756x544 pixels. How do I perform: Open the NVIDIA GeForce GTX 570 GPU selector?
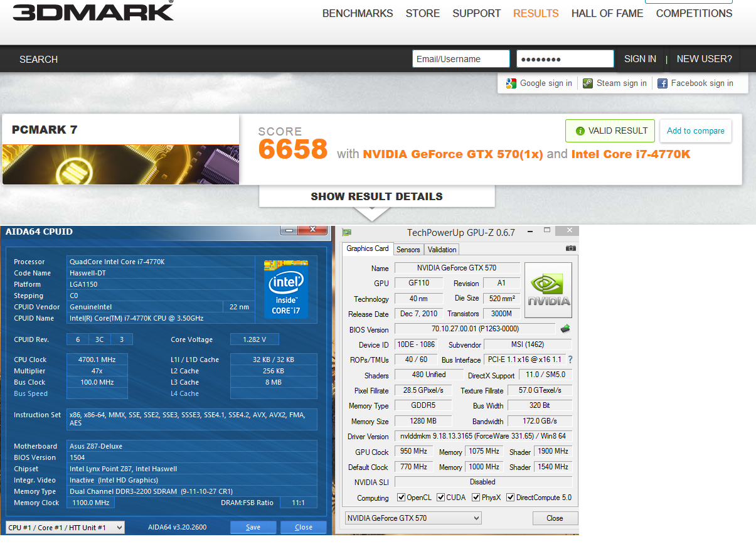tap(413, 518)
